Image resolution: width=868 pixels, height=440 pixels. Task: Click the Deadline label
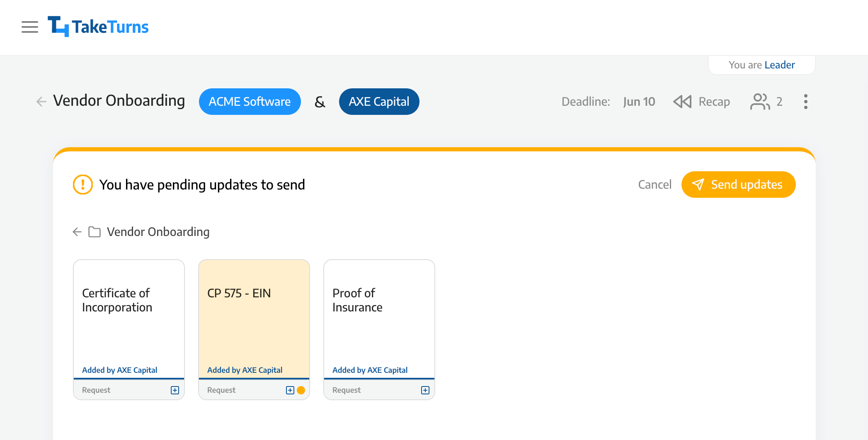pyautogui.click(x=586, y=102)
